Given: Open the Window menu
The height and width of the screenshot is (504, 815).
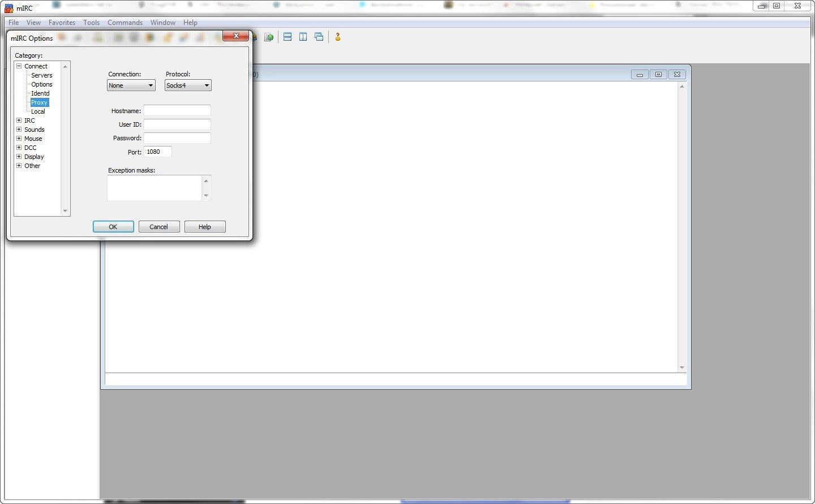Looking at the screenshot, I should [163, 23].
